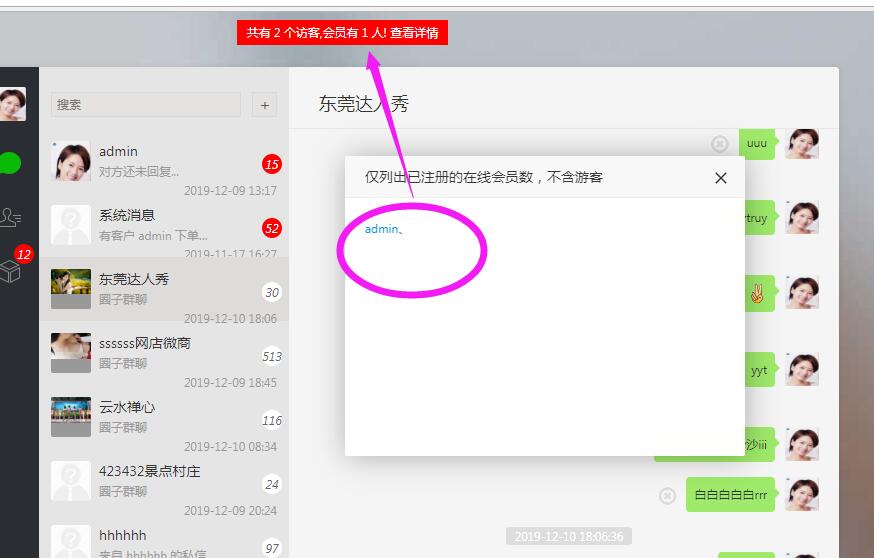The width and height of the screenshot is (874, 558).
Task: Open the hhhhhh private message conversation
Action: (165, 541)
